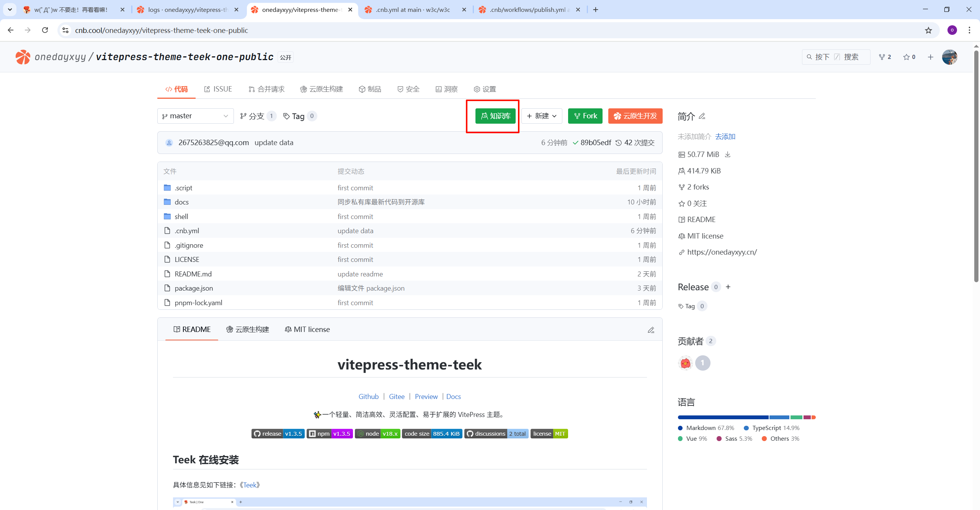The image size is (980, 510).
Task: Open a new browser tab
Action: tap(596, 10)
